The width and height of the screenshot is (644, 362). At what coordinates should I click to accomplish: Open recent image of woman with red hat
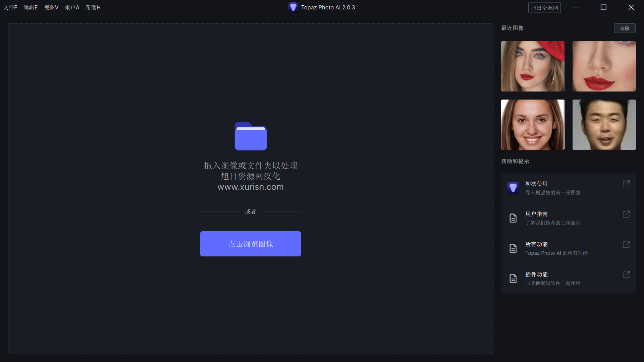(533, 66)
